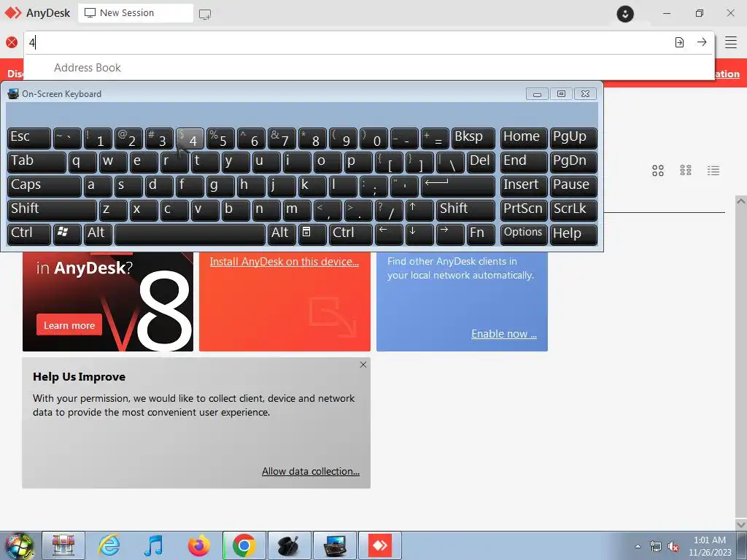The width and height of the screenshot is (747, 560).
Task: Click the Help key on On-Screen Keyboard
Action: tap(573, 234)
